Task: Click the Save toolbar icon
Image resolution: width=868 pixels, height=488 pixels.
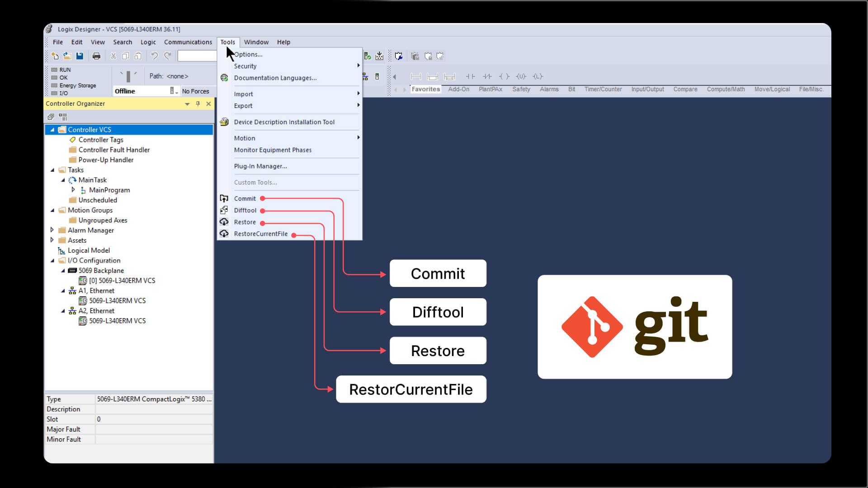Action: [x=80, y=56]
